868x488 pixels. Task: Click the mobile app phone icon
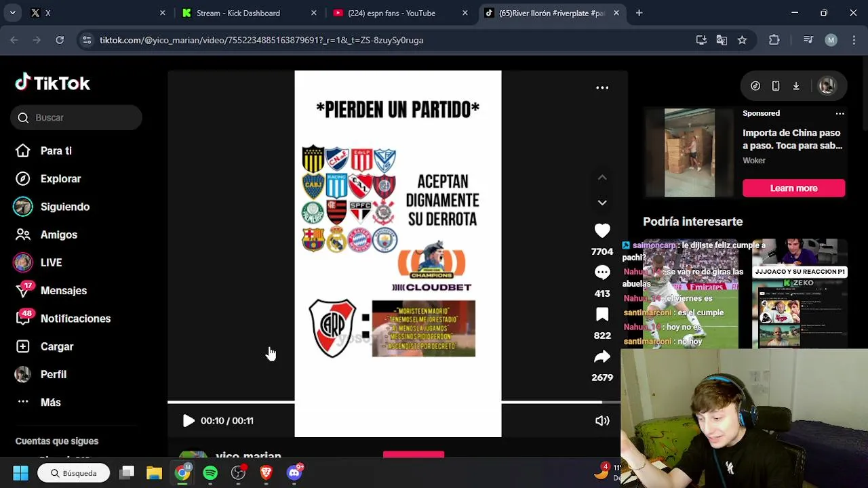click(776, 86)
